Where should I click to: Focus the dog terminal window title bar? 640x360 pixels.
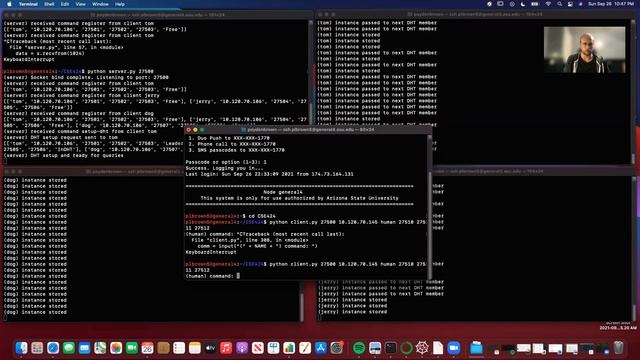[93, 172]
